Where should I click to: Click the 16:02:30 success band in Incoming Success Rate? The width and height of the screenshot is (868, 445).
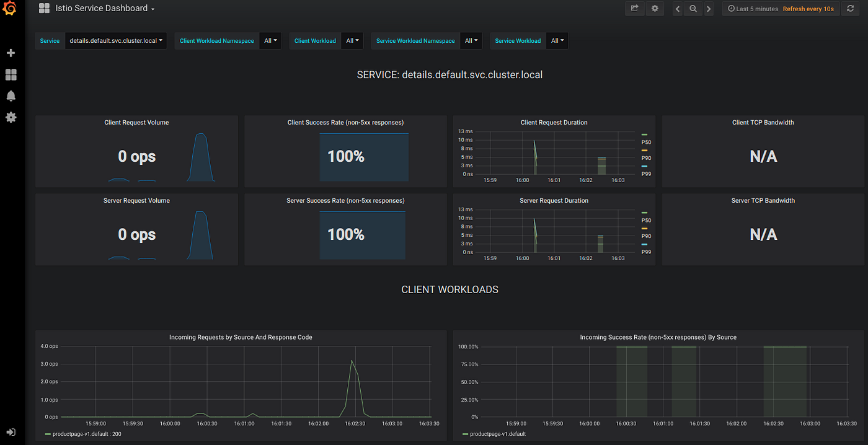click(x=785, y=382)
